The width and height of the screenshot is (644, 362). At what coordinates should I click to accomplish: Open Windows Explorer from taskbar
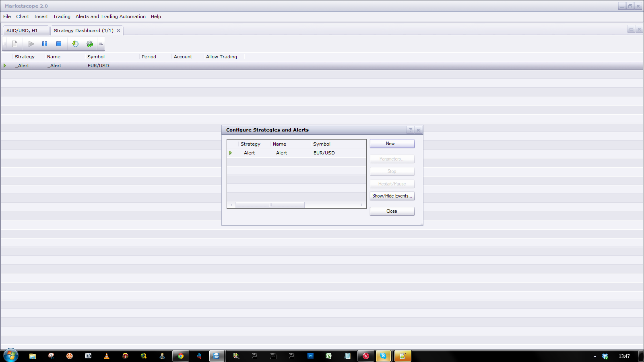(x=33, y=356)
